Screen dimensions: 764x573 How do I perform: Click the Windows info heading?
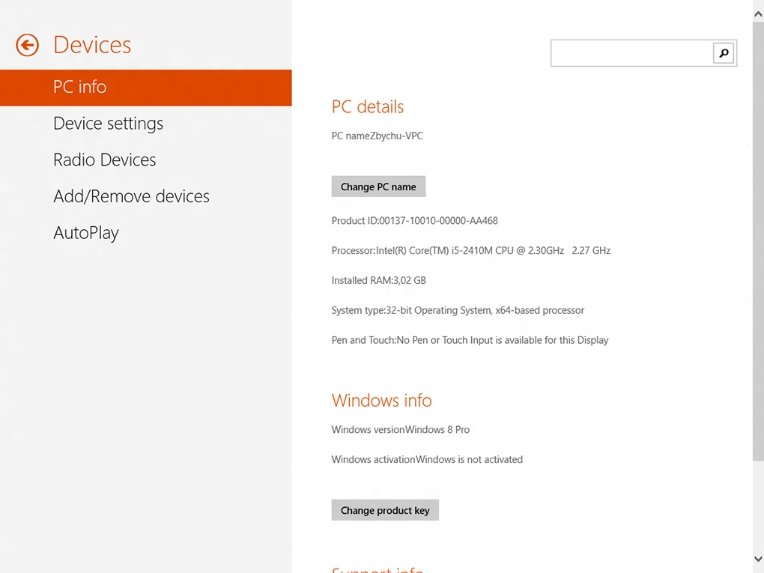point(382,401)
